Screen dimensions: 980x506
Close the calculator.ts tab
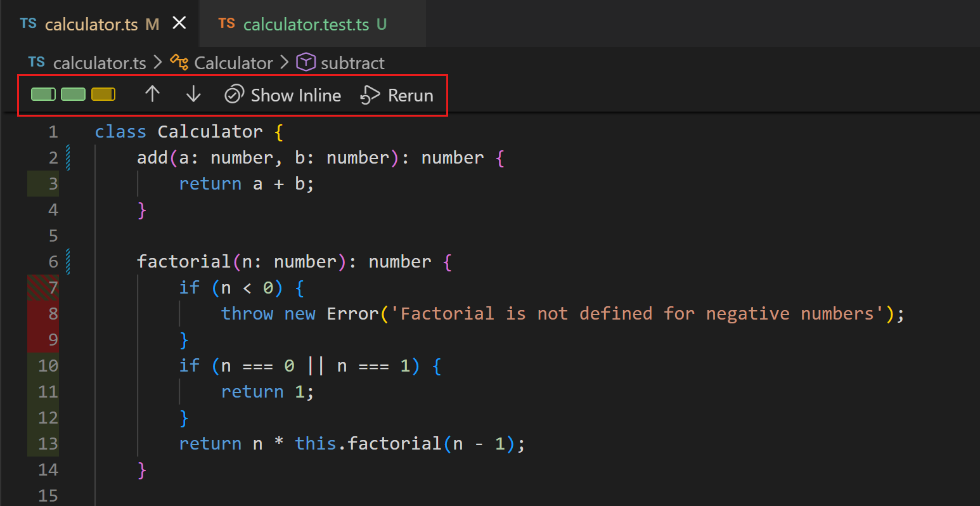pos(179,23)
